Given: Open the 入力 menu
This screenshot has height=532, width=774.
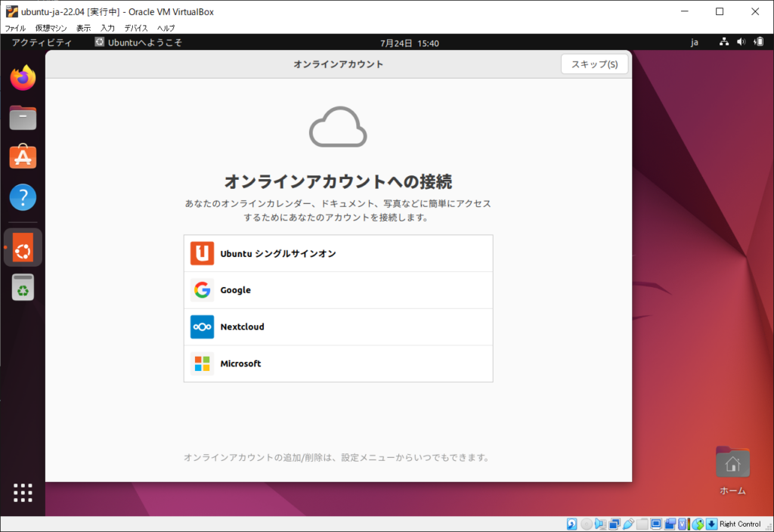Looking at the screenshot, I should click(107, 28).
